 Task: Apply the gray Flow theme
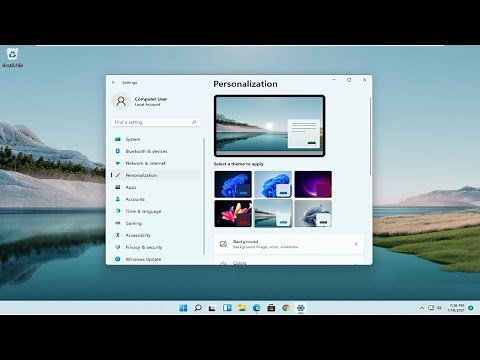coord(313,214)
